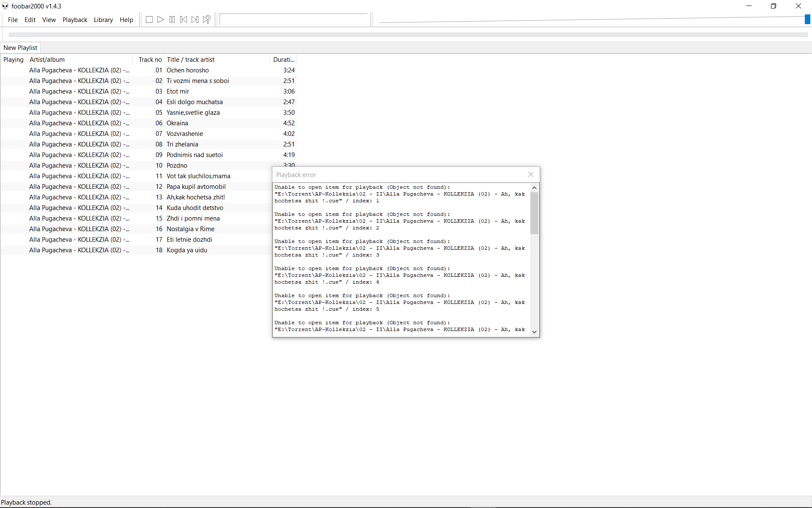Click the Track no column header
812x508 pixels.
click(150, 60)
